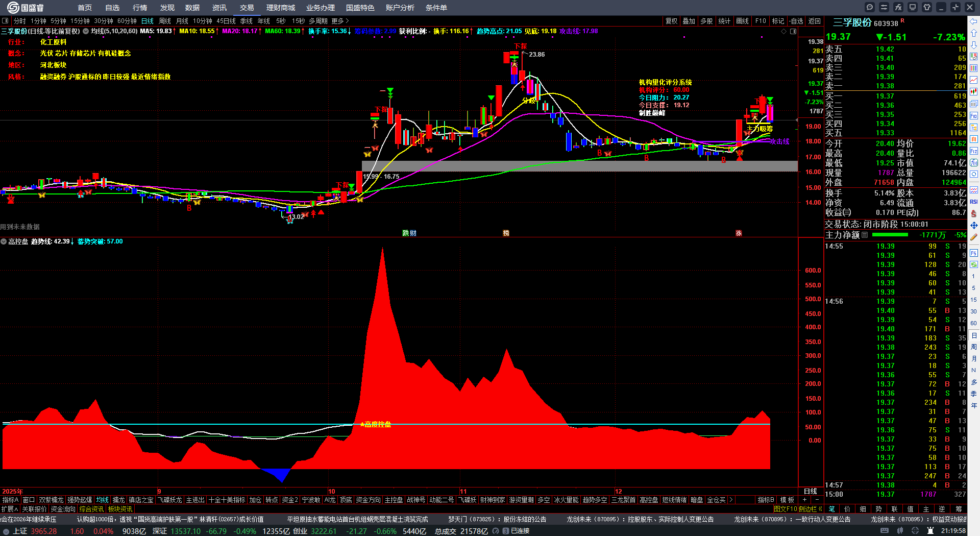Click the -自选 watchlist button
Viewport: 980px width, 536px height.
click(x=796, y=21)
